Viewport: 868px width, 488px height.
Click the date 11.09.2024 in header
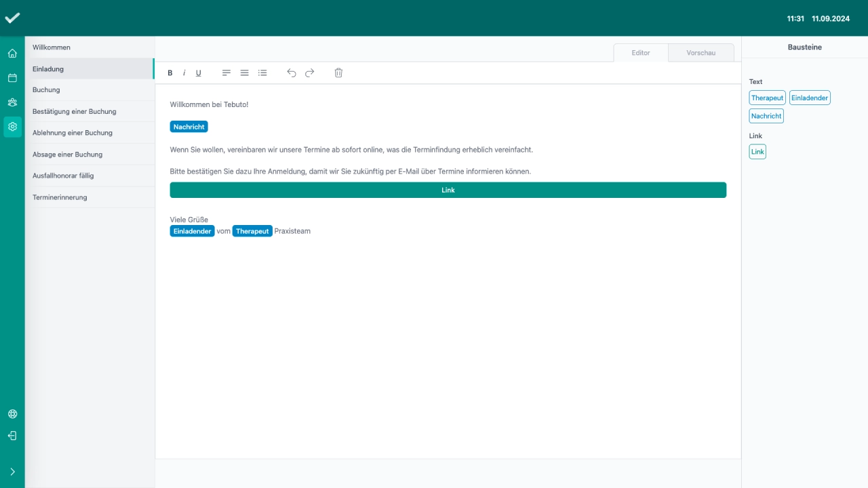831,19
